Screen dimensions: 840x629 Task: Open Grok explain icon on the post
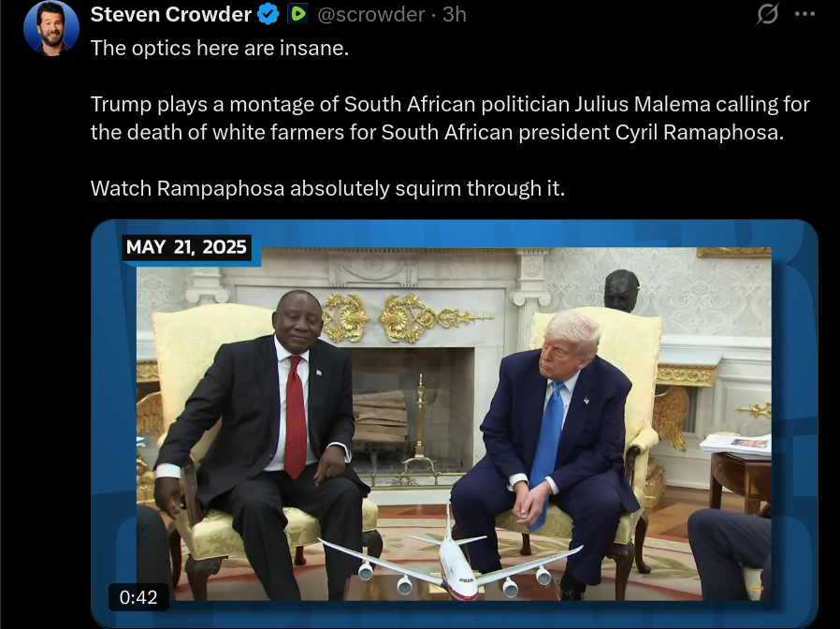[767, 14]
